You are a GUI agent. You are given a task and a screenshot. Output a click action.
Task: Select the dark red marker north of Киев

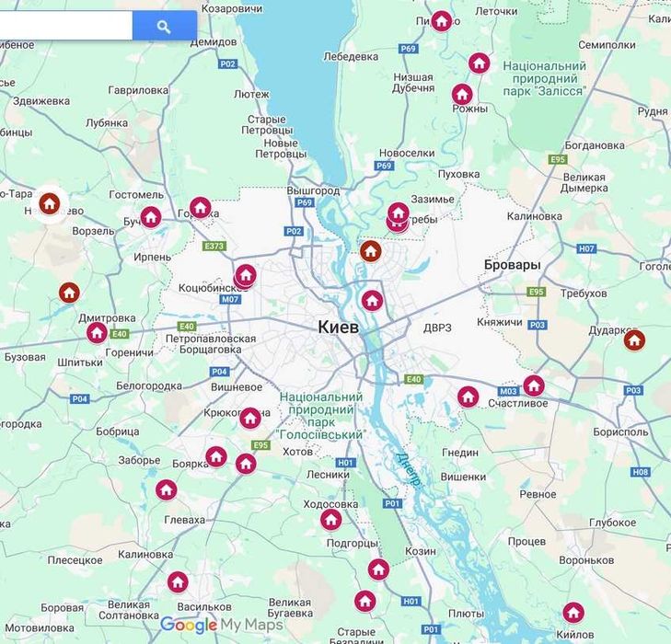(x=371, y=251)
